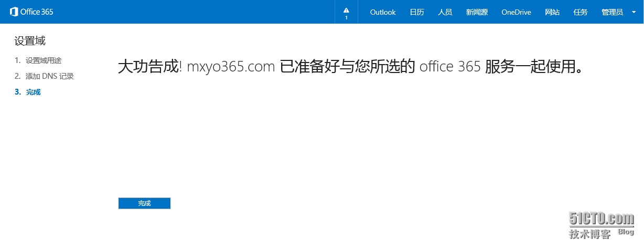
Task: Go to step 1 设置域用途
Action: (x=43, y=60)
